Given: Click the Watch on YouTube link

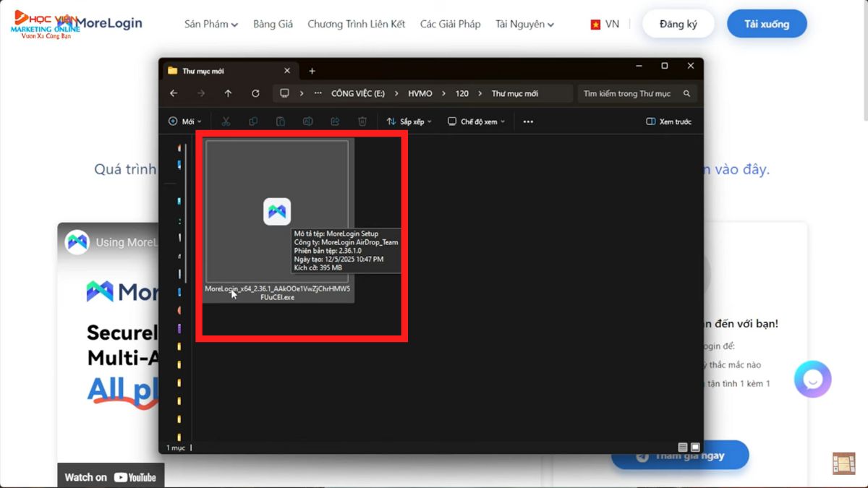Looking at the screenshot, I should [111, 477].
